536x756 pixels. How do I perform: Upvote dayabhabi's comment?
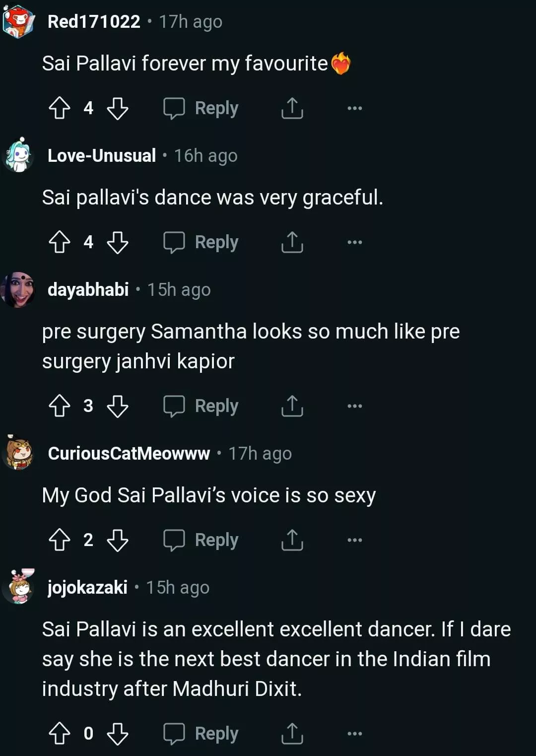click(60, 406)
